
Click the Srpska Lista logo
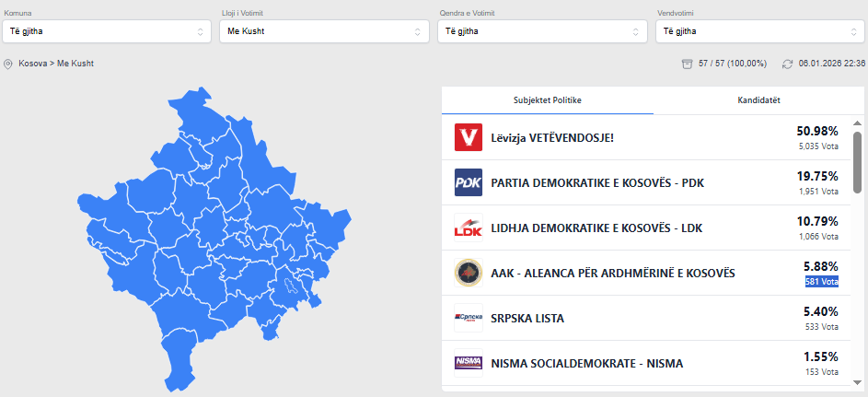[x=469, y=318]
